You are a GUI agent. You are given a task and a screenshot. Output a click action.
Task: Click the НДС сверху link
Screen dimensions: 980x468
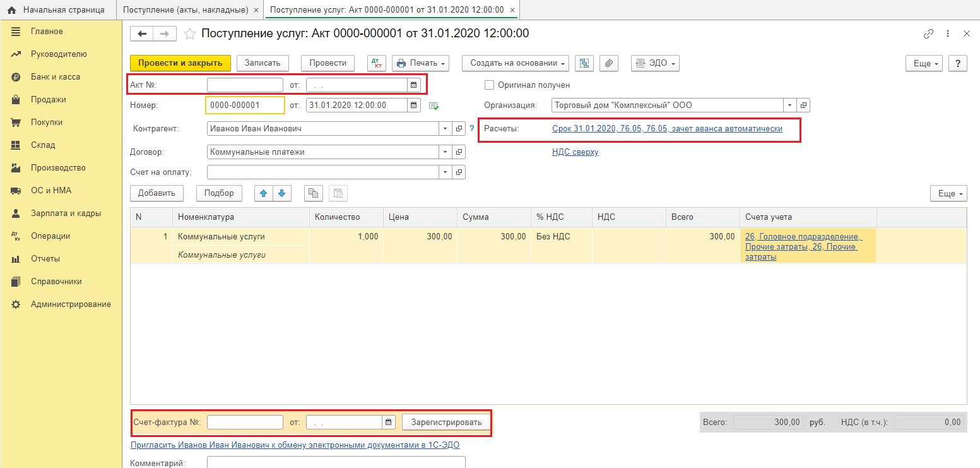575,152
